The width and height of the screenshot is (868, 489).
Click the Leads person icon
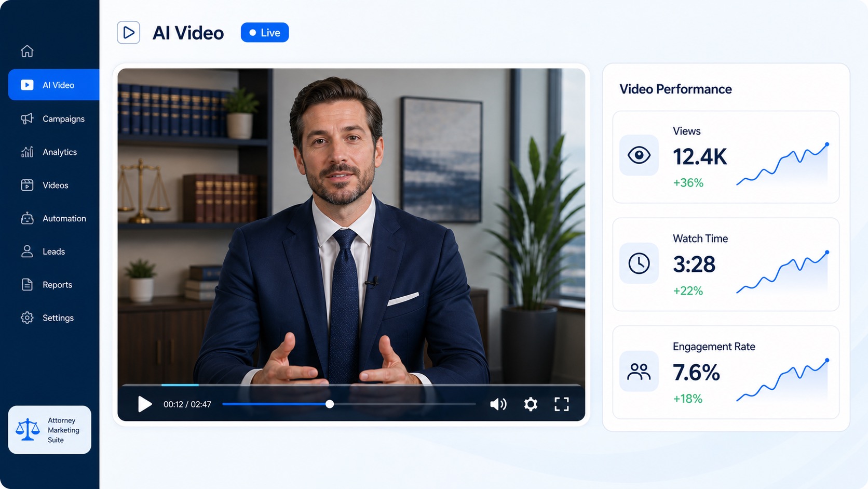[x=27, y=252]
